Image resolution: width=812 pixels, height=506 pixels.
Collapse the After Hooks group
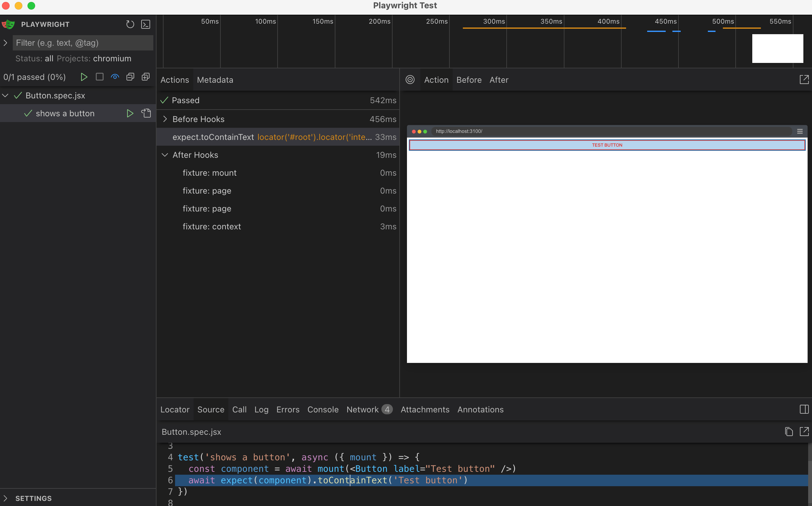point(165,155)
